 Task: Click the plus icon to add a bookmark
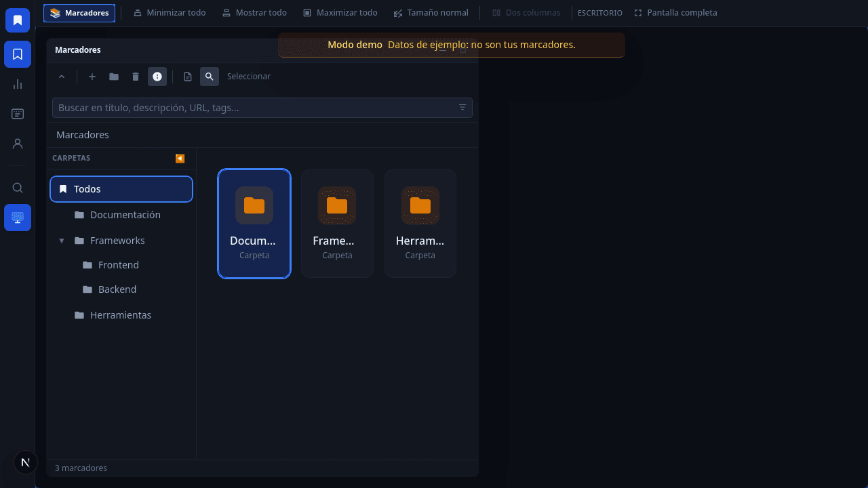[x=92, y=77]
